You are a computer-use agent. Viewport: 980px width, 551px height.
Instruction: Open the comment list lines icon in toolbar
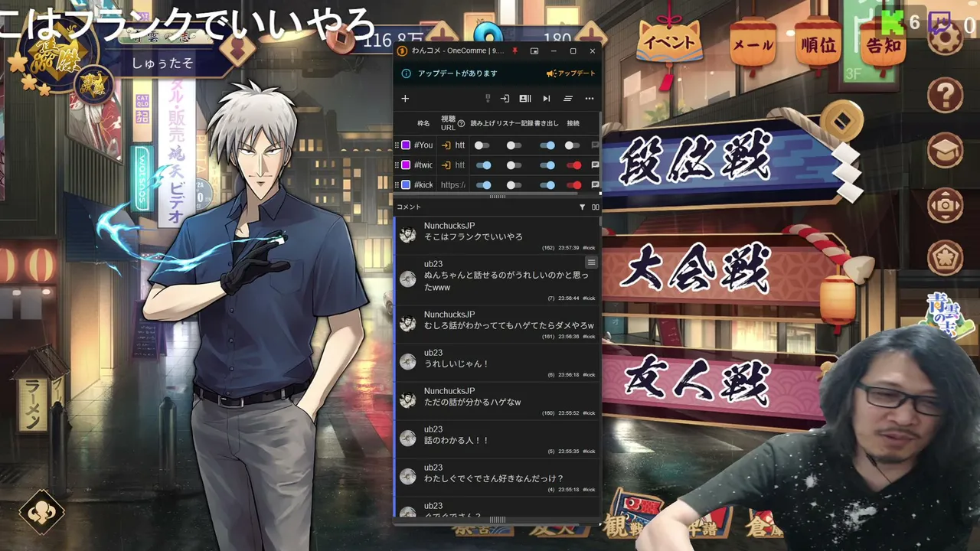568,98
